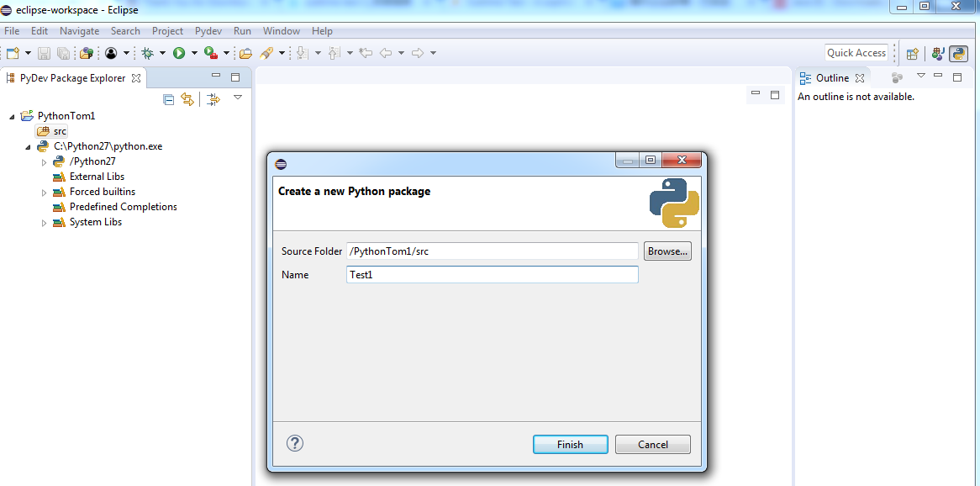Click the Finish button
Screen dimensions: 980x486
[570, 445]
